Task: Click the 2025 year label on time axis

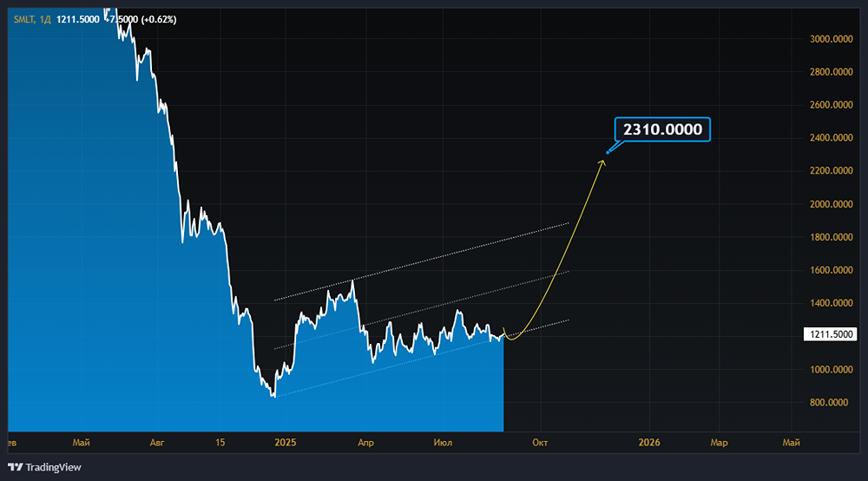Action: 286,442
